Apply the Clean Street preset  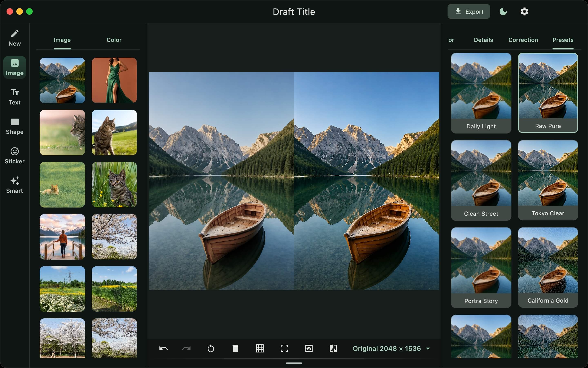[x=481, y=180]
